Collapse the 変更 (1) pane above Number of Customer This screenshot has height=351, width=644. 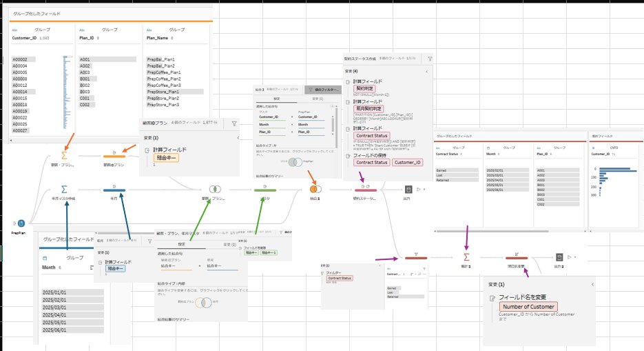(x=592, y=284)
